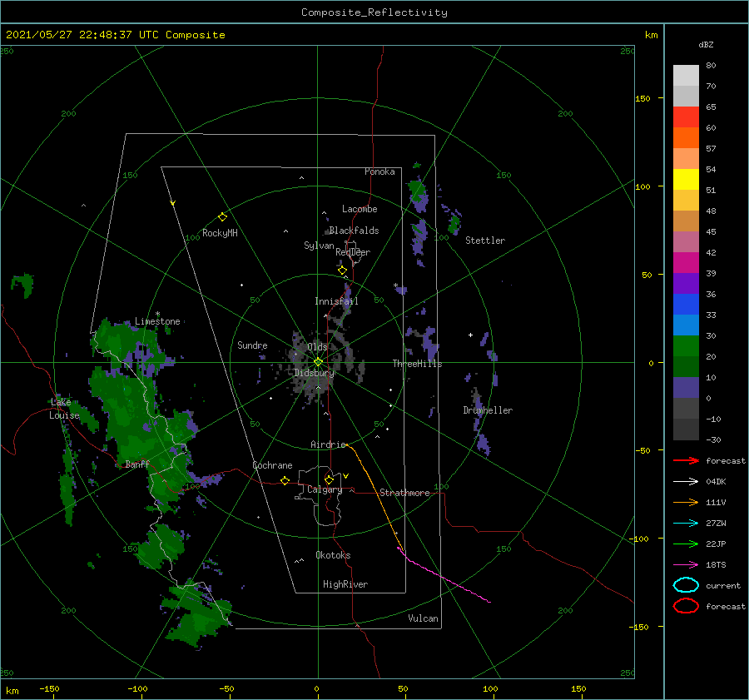Click the Strathmore label
Image resolution: width=749 pixels, height=700 pixels.
tap(404, 493)
